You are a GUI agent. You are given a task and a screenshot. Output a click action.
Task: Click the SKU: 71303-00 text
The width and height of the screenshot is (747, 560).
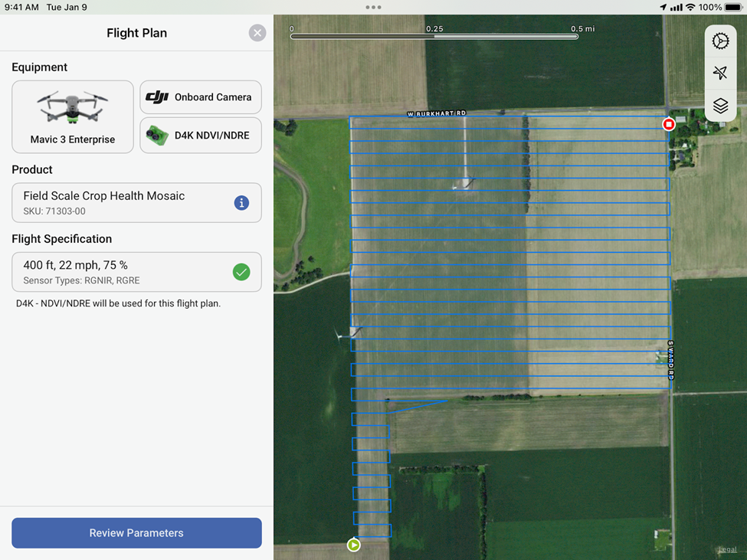coord(54,211)
